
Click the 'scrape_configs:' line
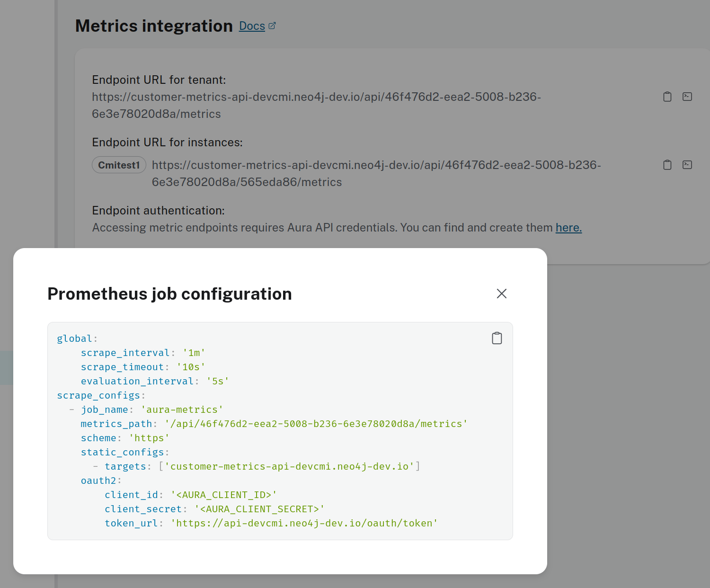(x=101, y=395)
